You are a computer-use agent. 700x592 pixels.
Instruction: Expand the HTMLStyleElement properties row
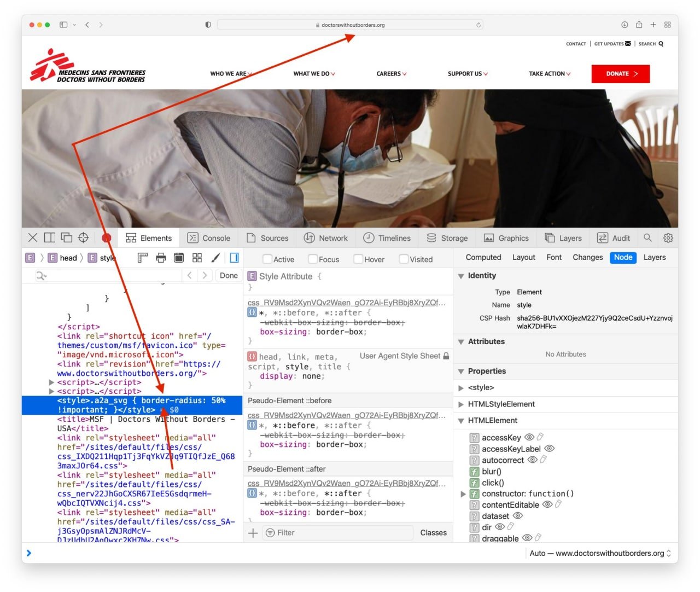coord(461,404)
